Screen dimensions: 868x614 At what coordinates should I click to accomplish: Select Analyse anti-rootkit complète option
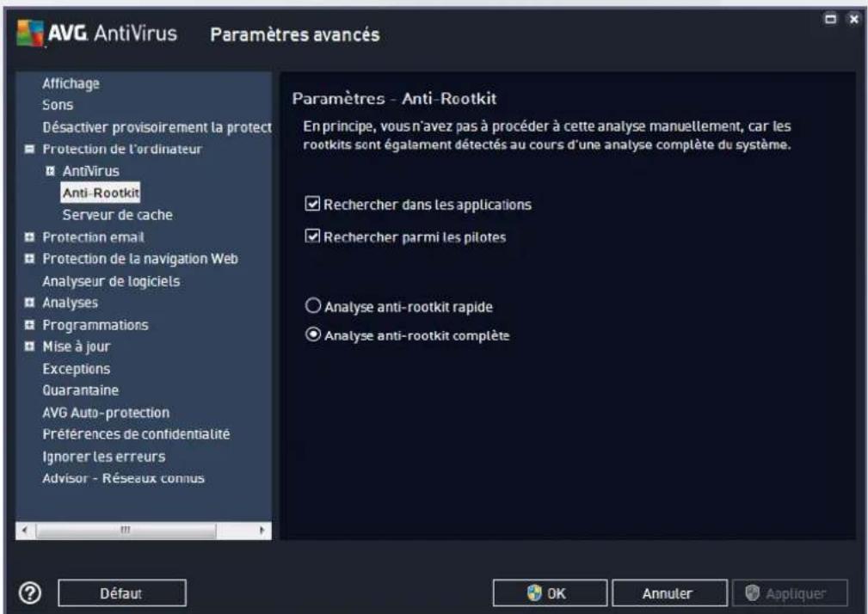point(313,335)
